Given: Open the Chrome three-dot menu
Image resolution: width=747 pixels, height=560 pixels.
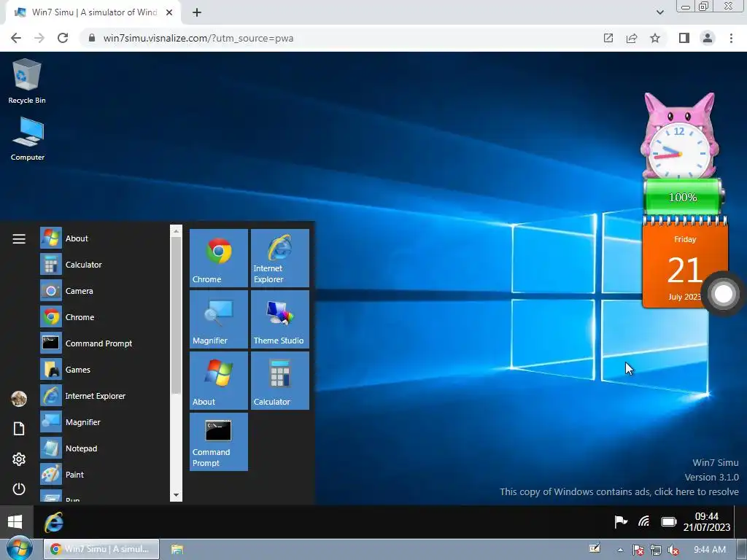Looking at the screenshot, I should [731, 38].
